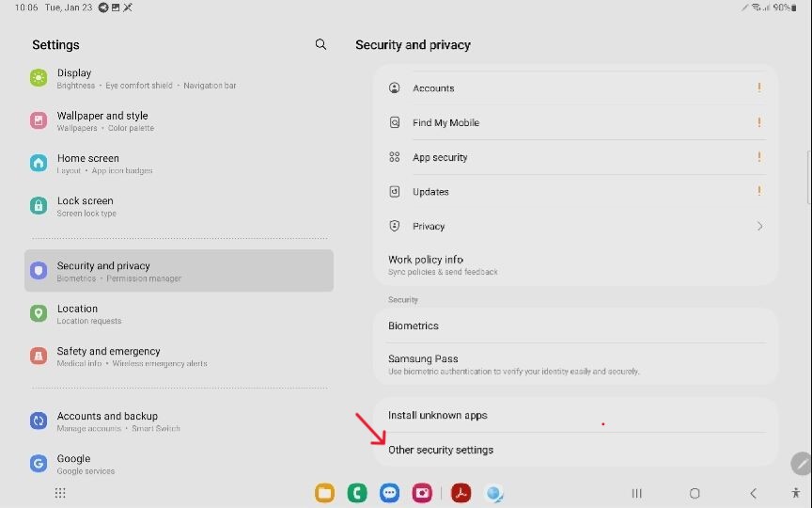
Task: Tap the Security and privacy shield icon
Action: [x=39, y=270]
